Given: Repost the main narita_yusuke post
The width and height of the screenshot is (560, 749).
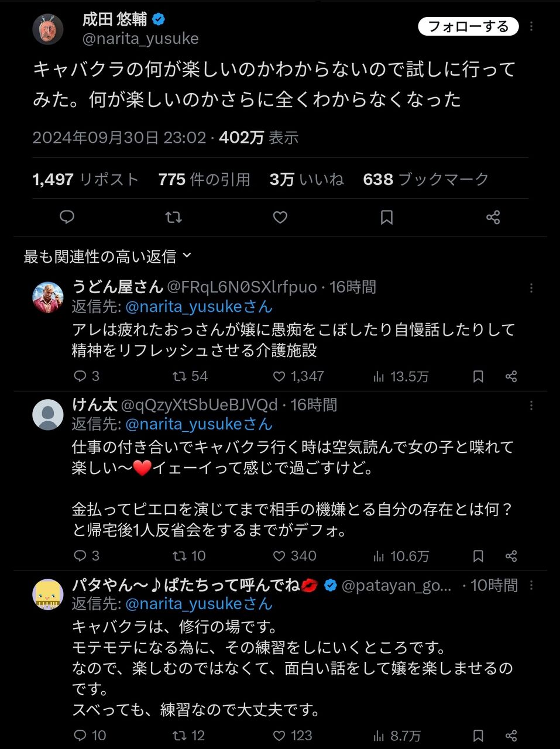Looking at the screenshot, I should pos(173,217).
